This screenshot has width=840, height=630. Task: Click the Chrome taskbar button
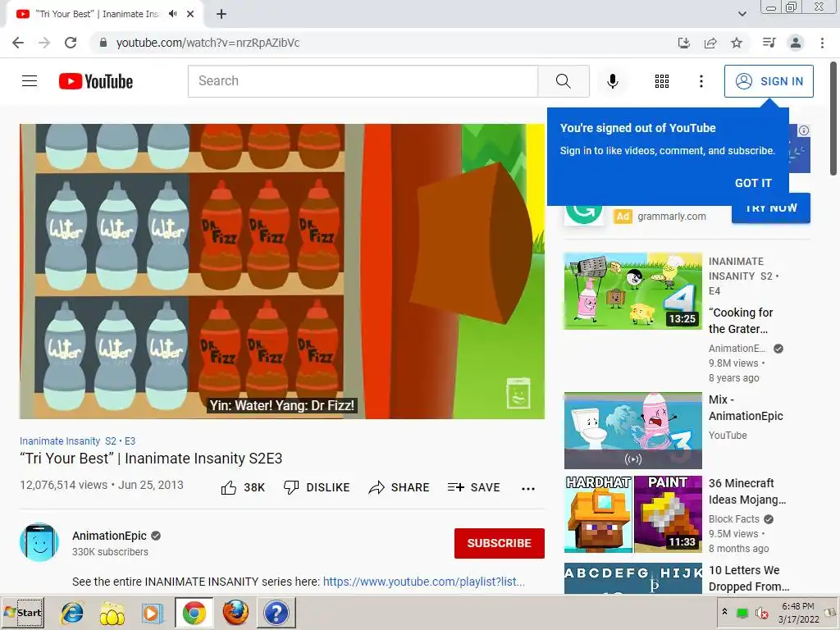point(194,613)
